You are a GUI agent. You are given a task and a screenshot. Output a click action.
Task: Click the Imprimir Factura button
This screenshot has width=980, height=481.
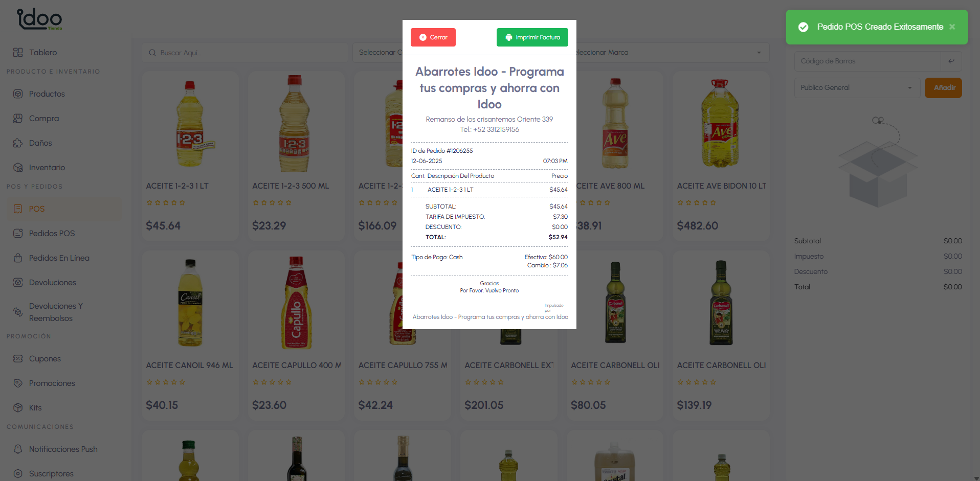tap(532, 37)
